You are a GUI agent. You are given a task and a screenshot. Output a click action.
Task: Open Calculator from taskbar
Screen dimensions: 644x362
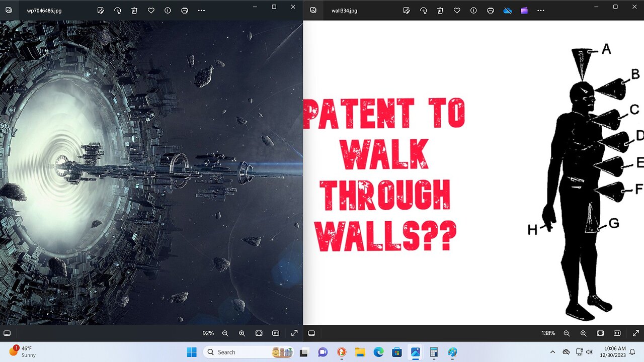434,352
